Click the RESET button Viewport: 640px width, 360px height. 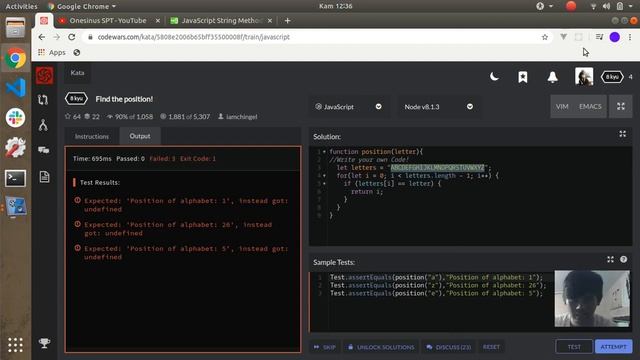pos(491,347)
